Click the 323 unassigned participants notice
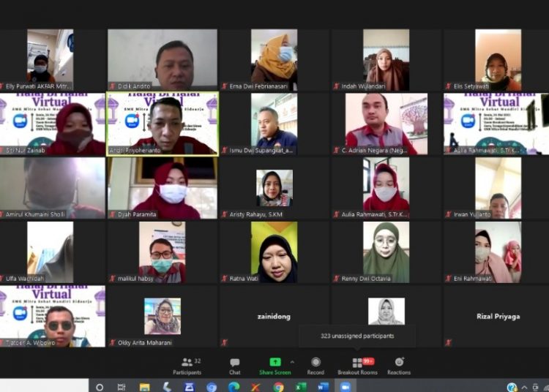Screen dimensions: 549x392 [357, 336]
